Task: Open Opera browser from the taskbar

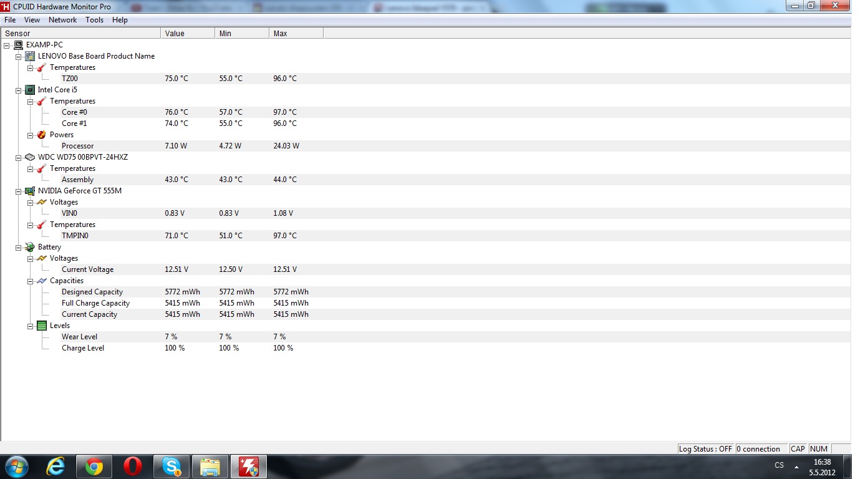Action: coord(133,466)
